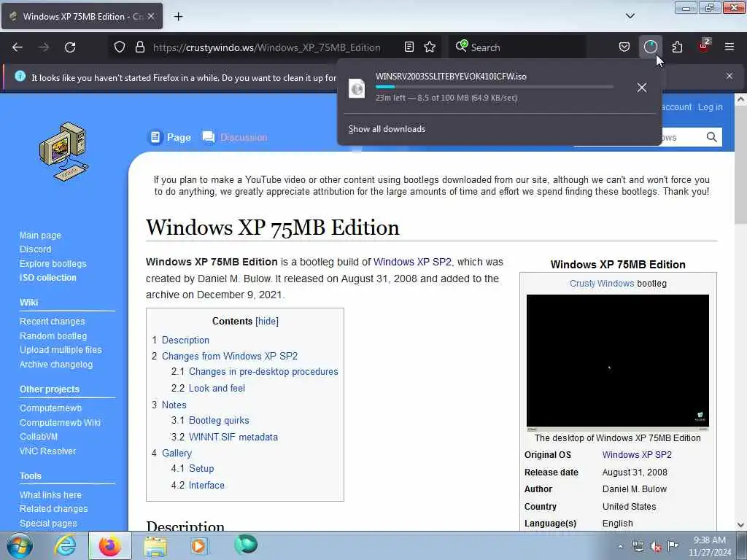This screenshot has height=560, width=747.
Task: Click Show all downloads
Action: click(387, 129)
